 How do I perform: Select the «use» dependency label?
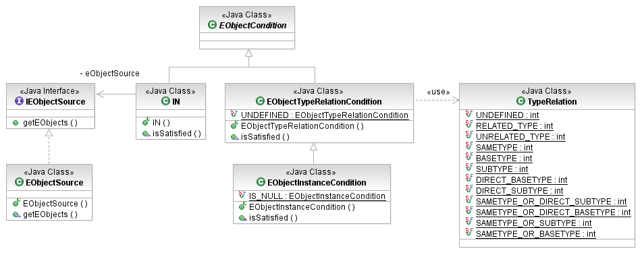point(439,92)
